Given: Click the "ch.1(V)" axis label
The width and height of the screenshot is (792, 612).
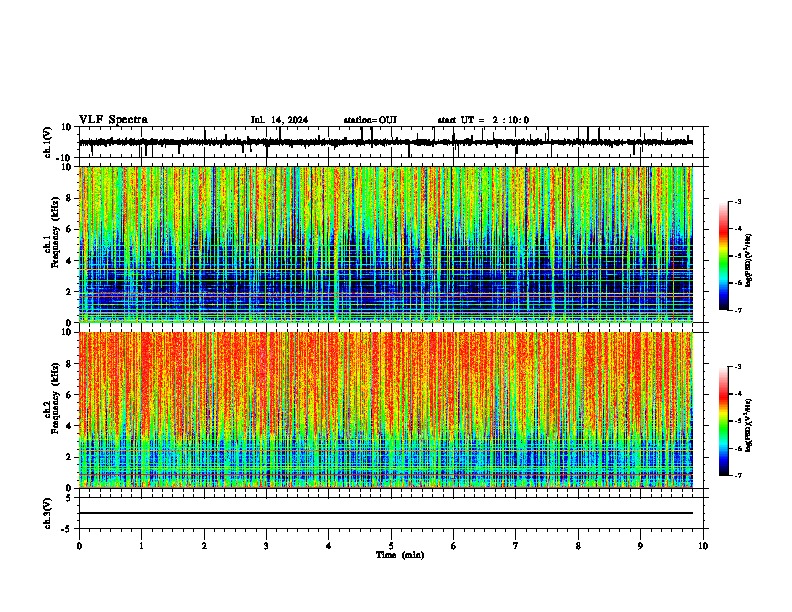Looking at the screenshot, I should tap(48, 142).
